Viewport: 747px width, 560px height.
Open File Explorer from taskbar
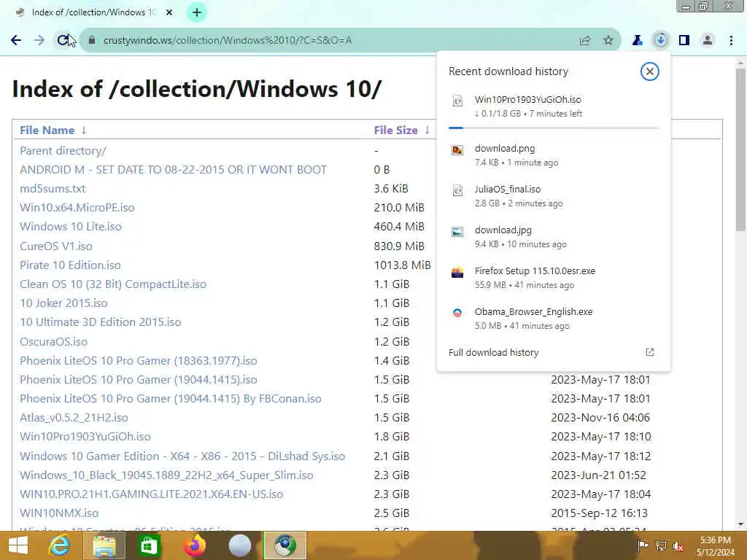click(x=104, y=545)
